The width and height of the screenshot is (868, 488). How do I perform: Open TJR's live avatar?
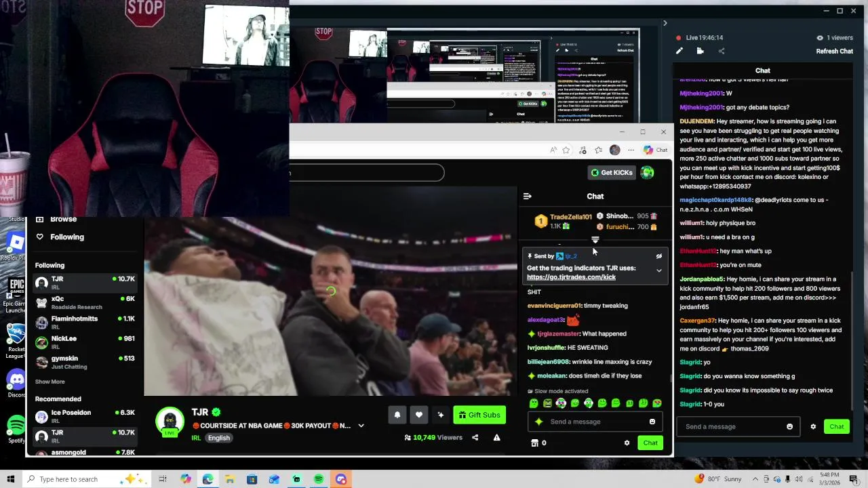[x=170, y=422]
